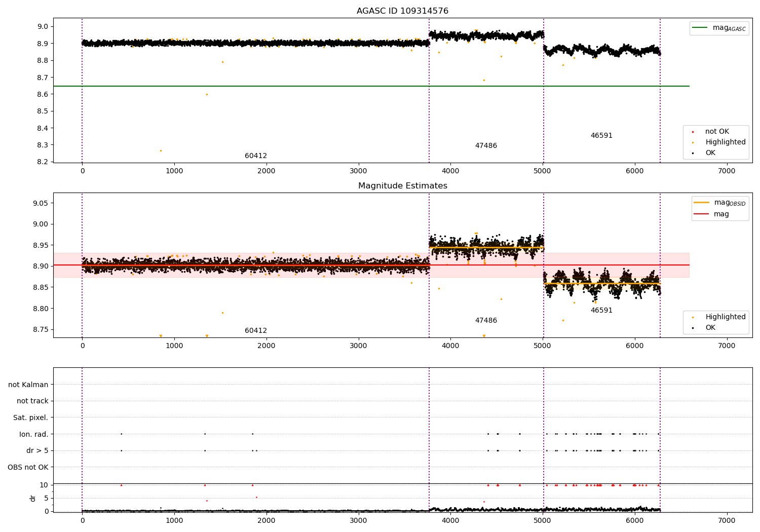Click the 9.05 y-axis tick label
760x532 pixels.
pos(40,203)
